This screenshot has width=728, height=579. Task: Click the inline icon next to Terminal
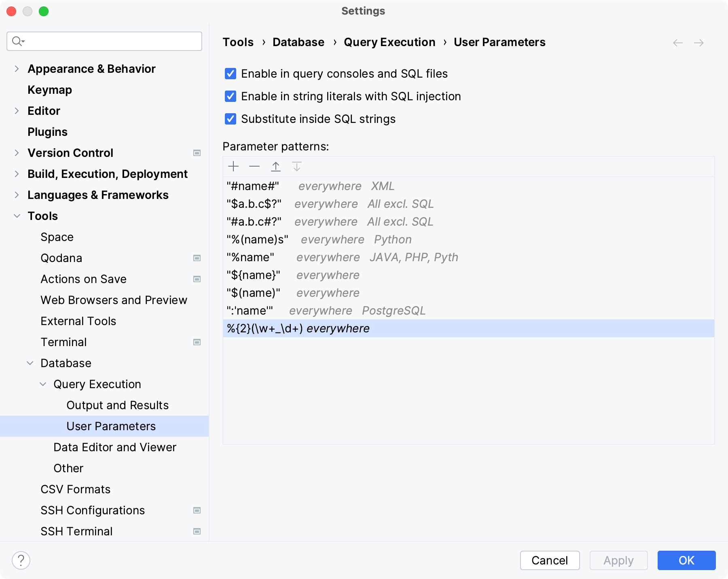click(197, 342)
